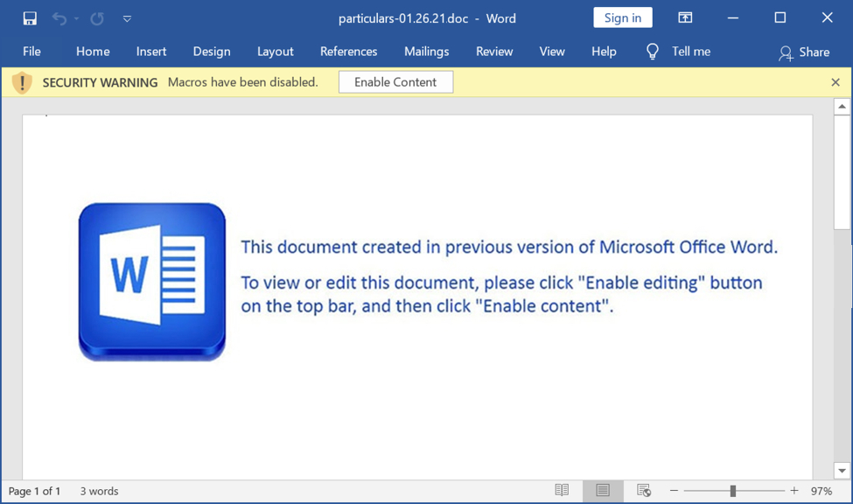The height and width of the screenshot is (504, 853).
Task: Click the Redo/Repeat icon
Action: click(97, 18)
